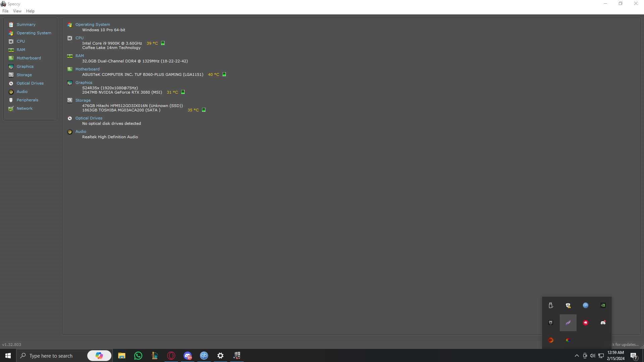Open Epic Games Launcher tray icon
Screen dimensions: 644x362
551,323
